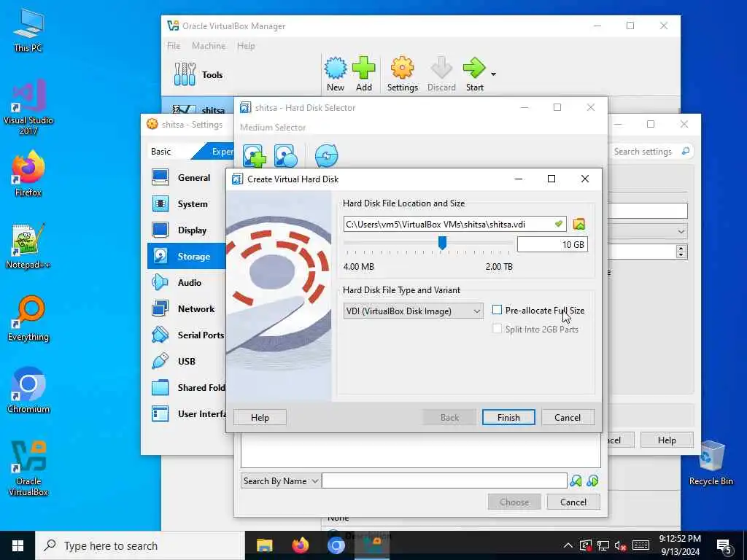Screen dimensions: 747x560
Task: Click the Start green arrow icon
Action: [474, 74]
